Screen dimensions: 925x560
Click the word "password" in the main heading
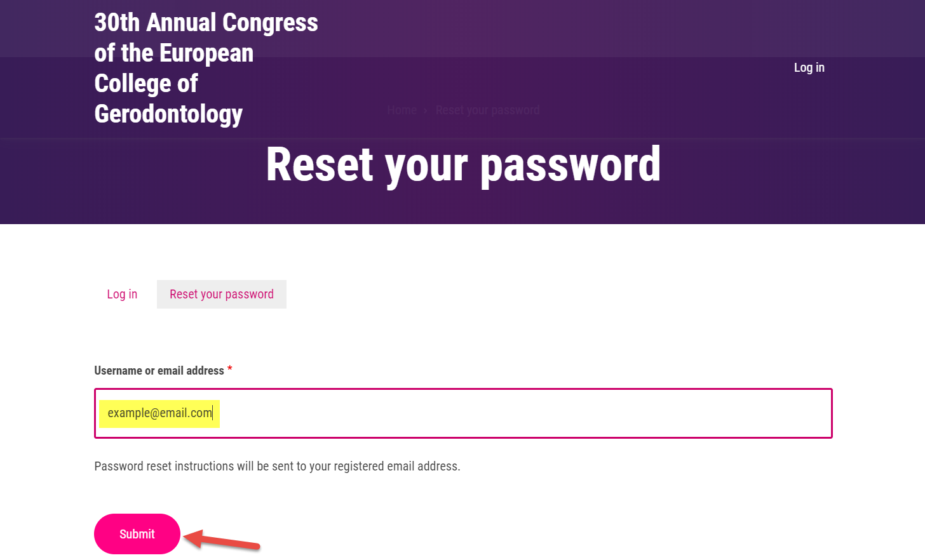(x=570, y=164)
